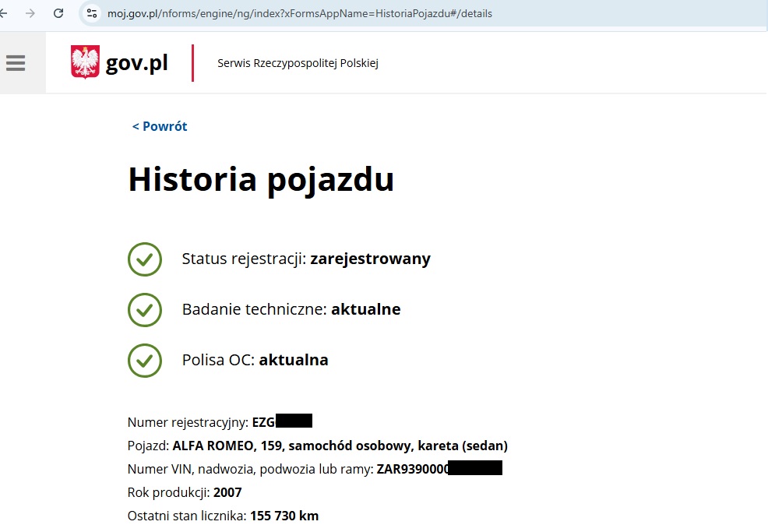Screen dimensions: 768x532
Task: Click the aktualne inspection status text
Action: pyautogui.click(x=366, y=309)
